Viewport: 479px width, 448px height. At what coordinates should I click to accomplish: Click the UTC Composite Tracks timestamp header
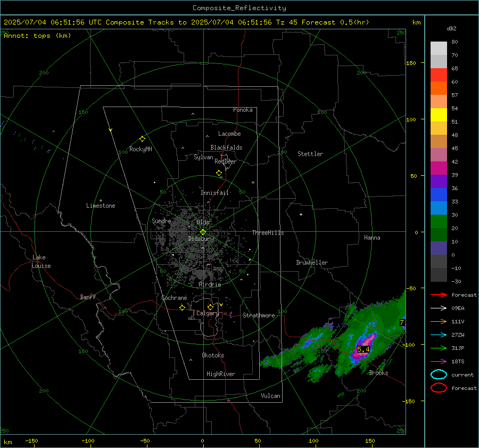click(186, 22)
